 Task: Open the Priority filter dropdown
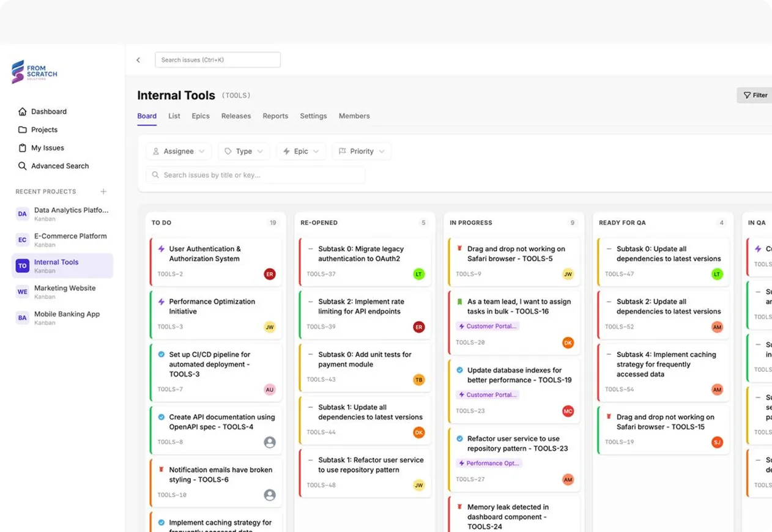(362, 151)
